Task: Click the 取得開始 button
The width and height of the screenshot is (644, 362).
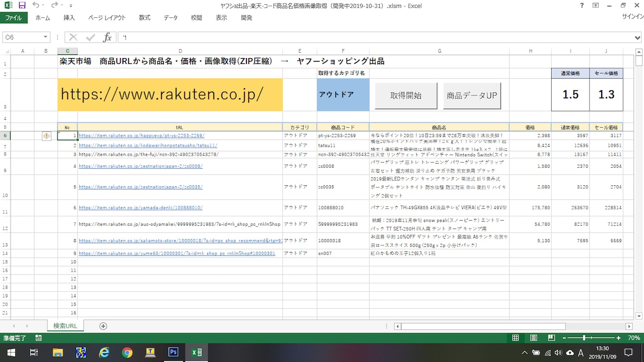Action: [406, 96]
